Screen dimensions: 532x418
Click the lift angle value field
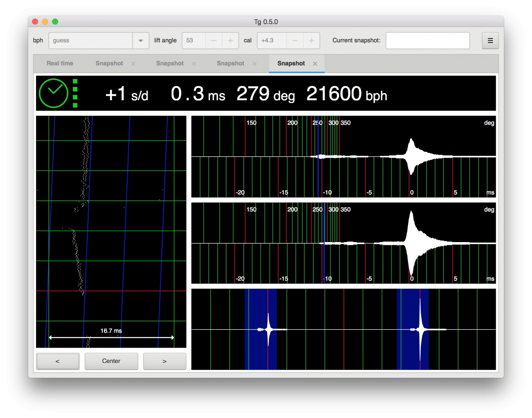point(194,41)
